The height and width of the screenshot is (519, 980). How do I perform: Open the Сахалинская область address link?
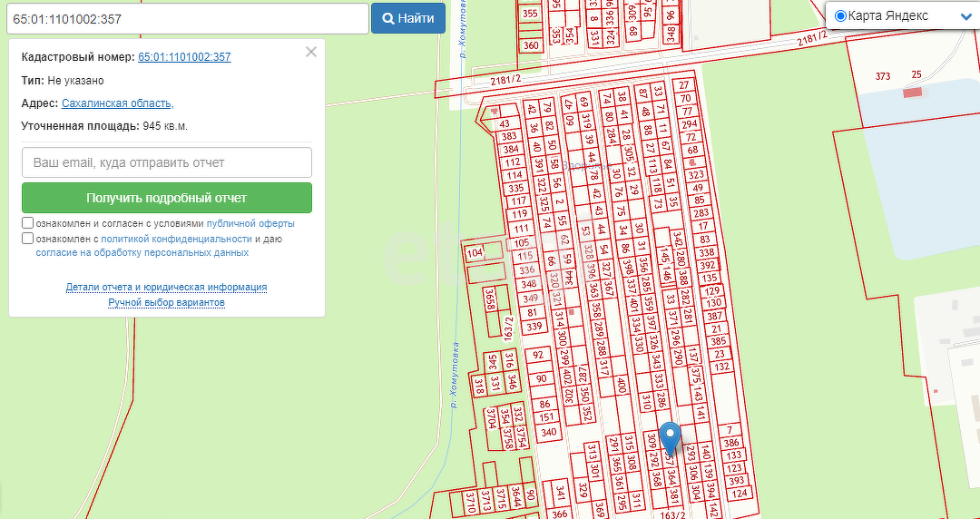(115, 103)
